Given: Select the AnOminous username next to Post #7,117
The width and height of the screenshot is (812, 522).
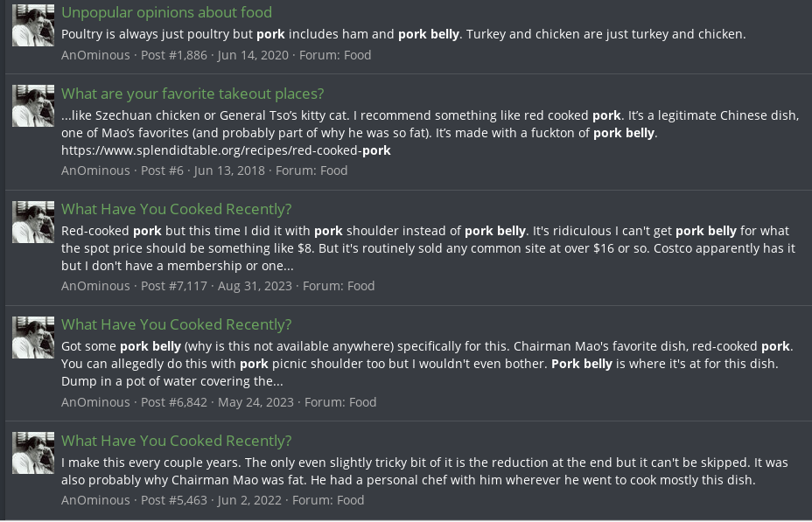Looking at the screenshot, I should click(95, 286).
